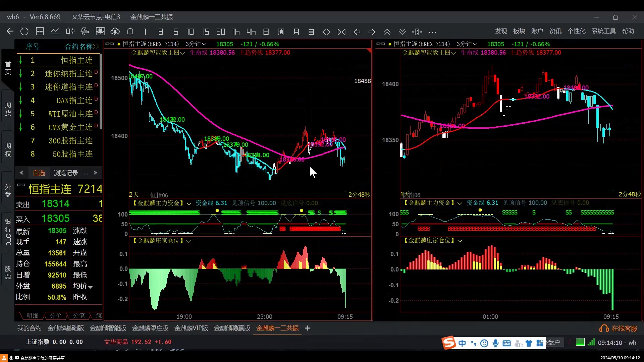Viewport: 644px width, 362px height.
Task: Switch to the time-share line chart icon
Action: coord(55,32)
